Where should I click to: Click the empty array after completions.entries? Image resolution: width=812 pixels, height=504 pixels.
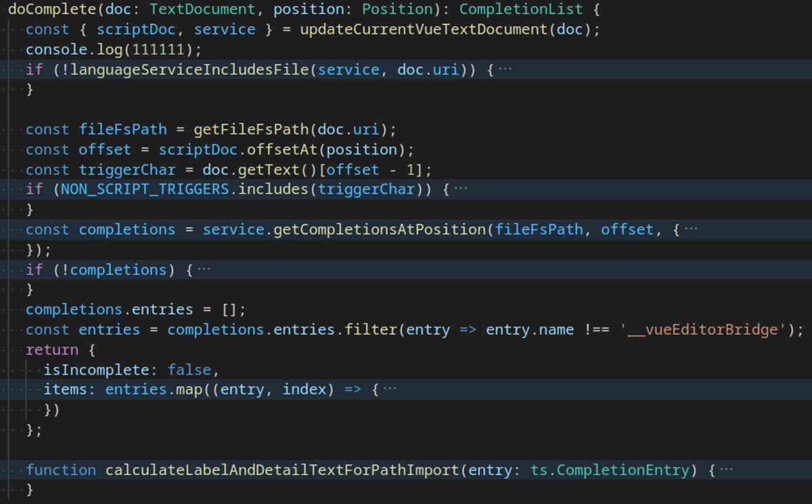(x=230, y=310)
